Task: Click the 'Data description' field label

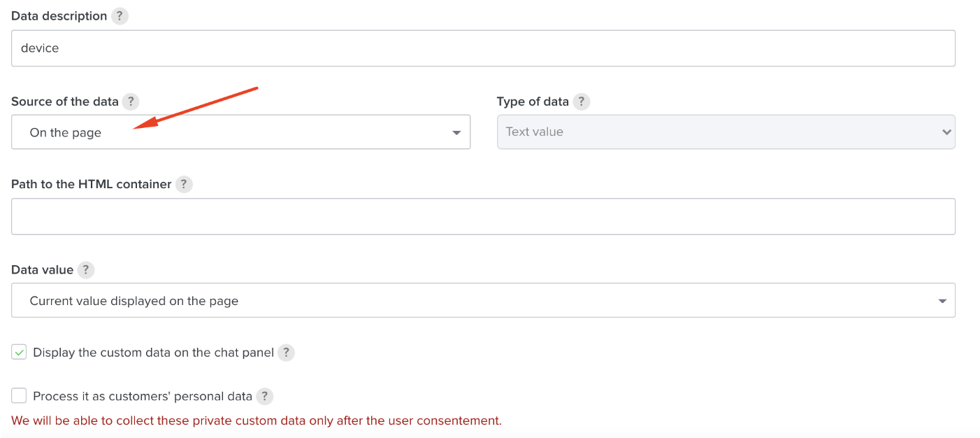Action: [59, 16]
